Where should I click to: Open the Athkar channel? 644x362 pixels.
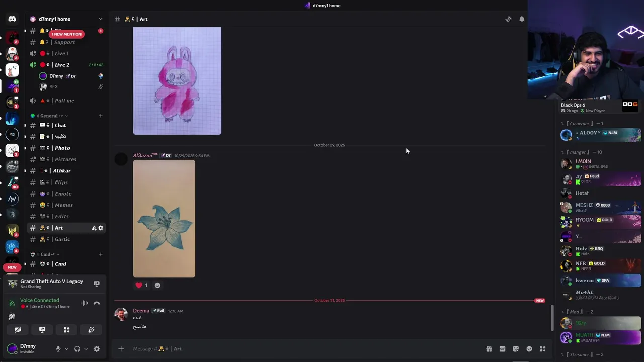pos(66,171)
